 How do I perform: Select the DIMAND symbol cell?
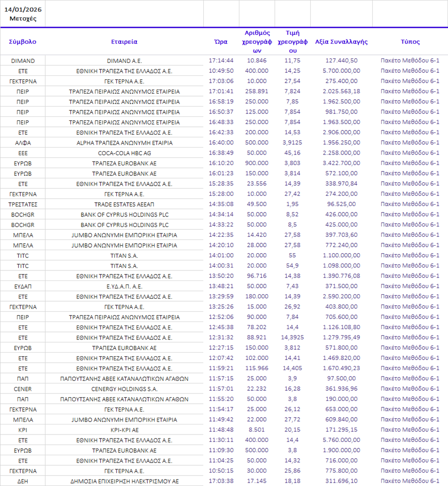point(23,61)
